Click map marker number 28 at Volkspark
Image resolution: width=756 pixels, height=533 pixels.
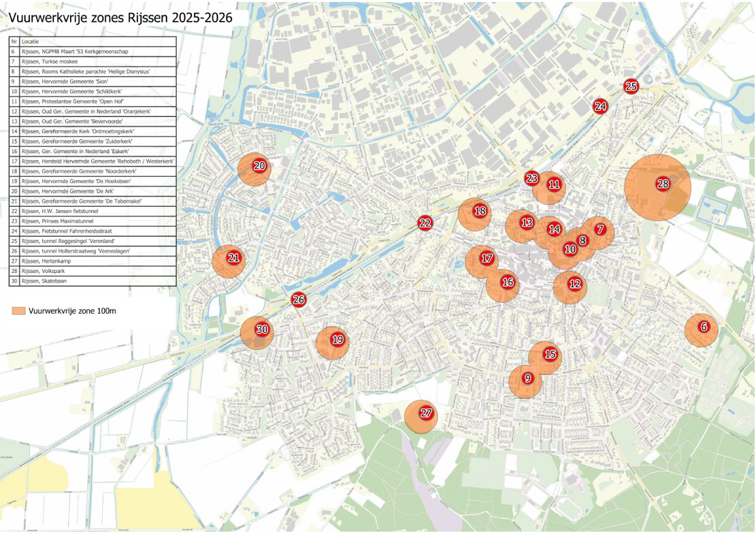[663, 184]
